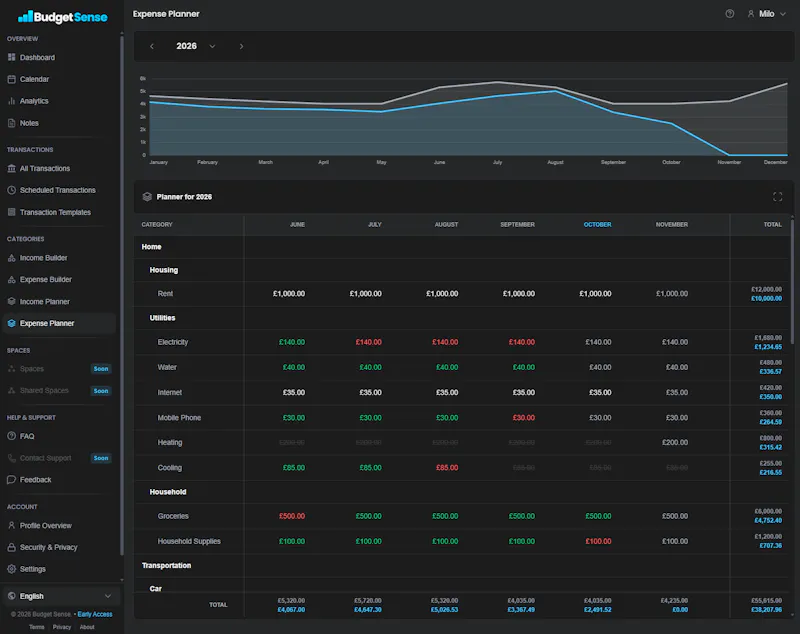Select Electricity July £140.00 cell
This screenshot has height=634, width=800.
click(368, 342)
